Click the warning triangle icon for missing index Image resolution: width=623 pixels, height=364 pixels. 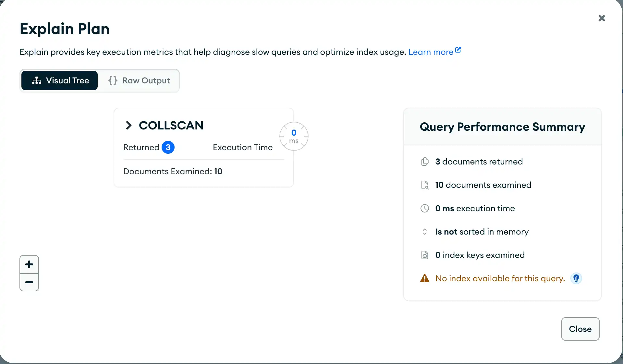tap(424, 278)
